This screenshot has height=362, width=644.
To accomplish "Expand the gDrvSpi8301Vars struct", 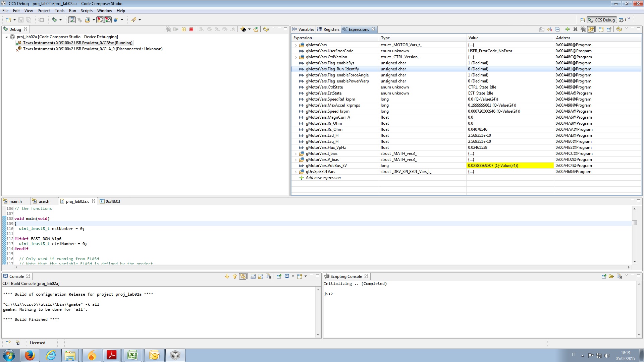I will 296,172.
